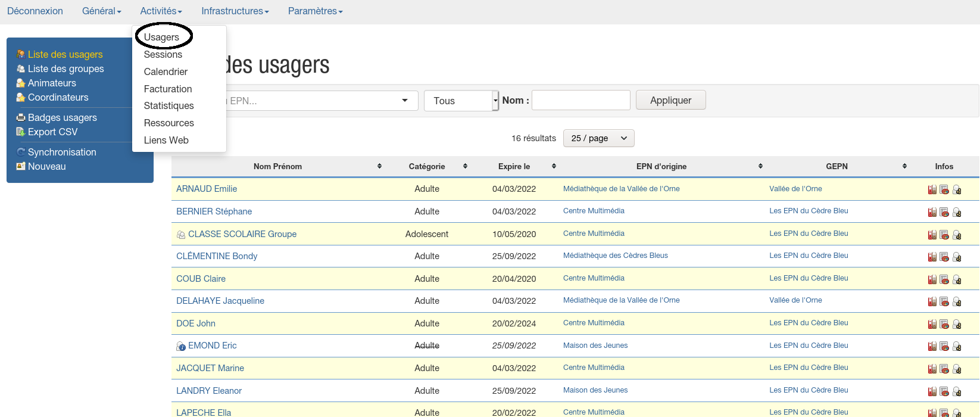Open the DELAHAYE Jacqueline user link
This screenshot has height=417, width=980.
coord(220,301)
